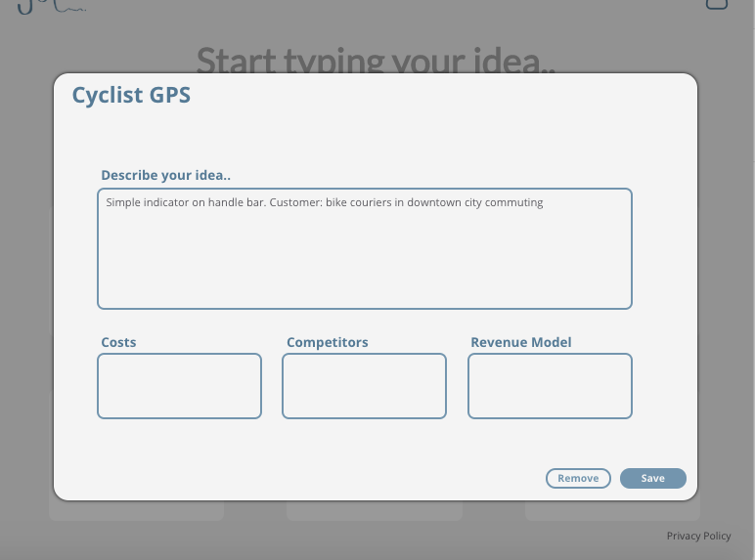
Task: Select the Cyclist GPS title text
Action: coord(131,95)
